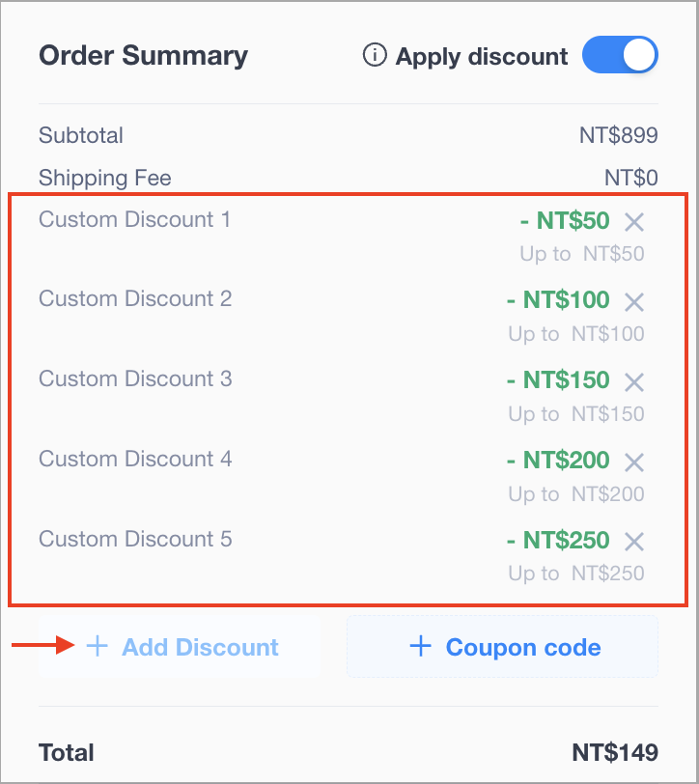Image resolution: width=699 pixels, height=784 pixels.
Task: Click the plus icon beside Add Discount
Action: click(97, 646)
